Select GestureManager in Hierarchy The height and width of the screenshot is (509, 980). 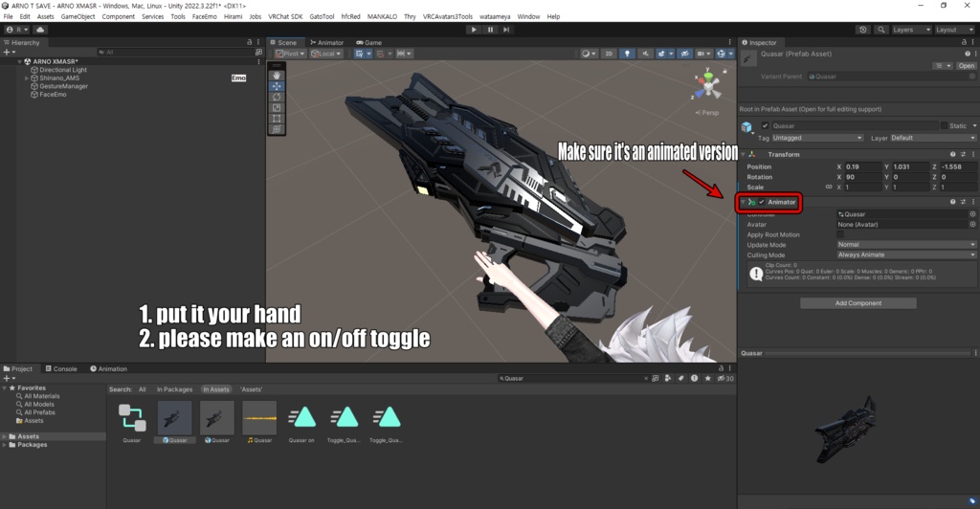tap(64, 86)
